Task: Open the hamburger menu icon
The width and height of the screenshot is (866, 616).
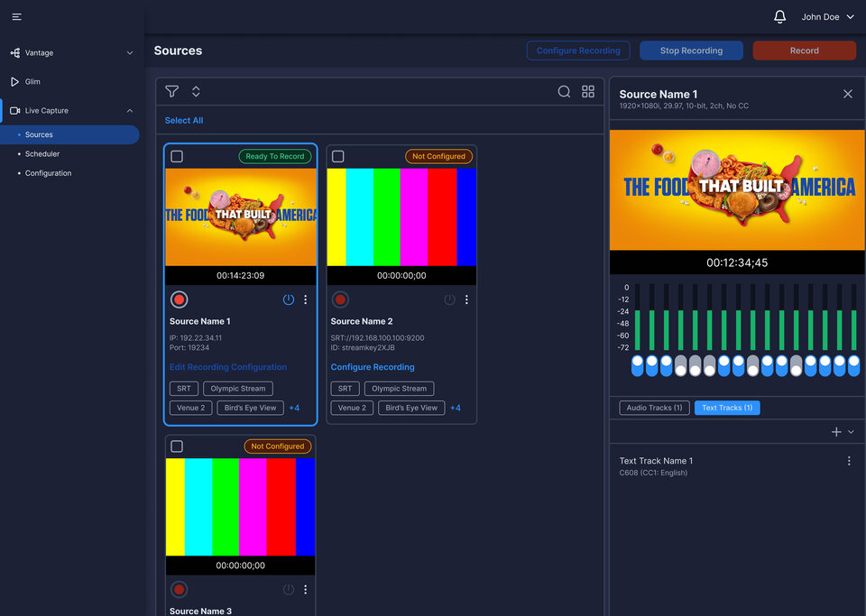Action: coord(16,17)
